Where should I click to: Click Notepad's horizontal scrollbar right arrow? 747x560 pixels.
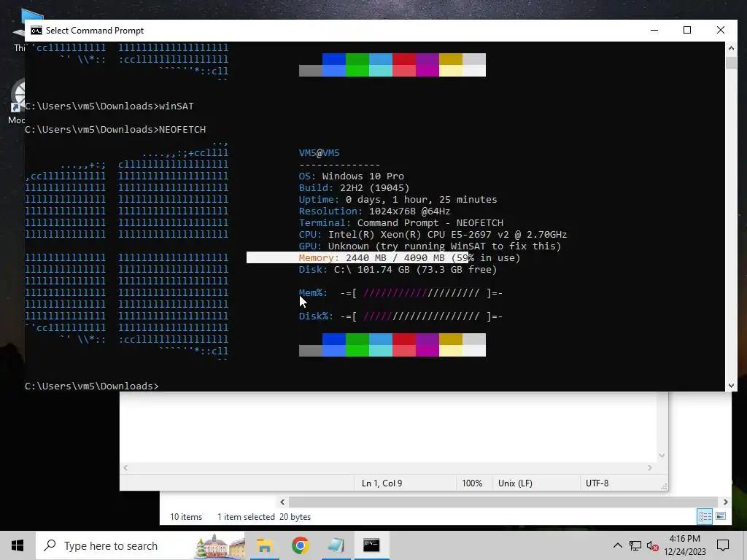650,468
